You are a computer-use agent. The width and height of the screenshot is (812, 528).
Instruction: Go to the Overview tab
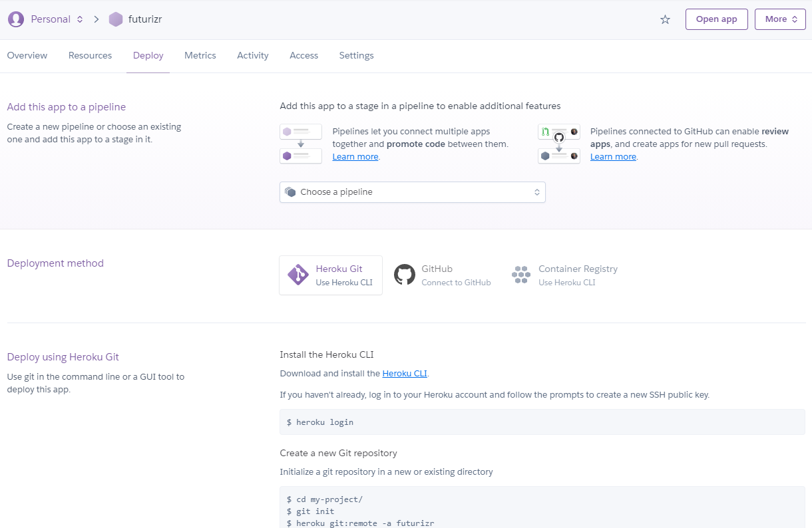pos(27,56)
